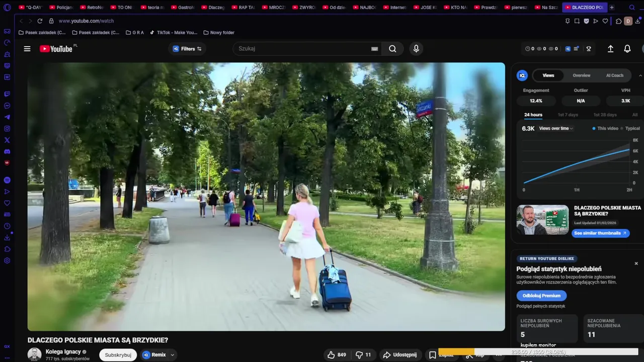Select the 1st 7 days time range
Screen dimensions: 644x362
point(568,115)
